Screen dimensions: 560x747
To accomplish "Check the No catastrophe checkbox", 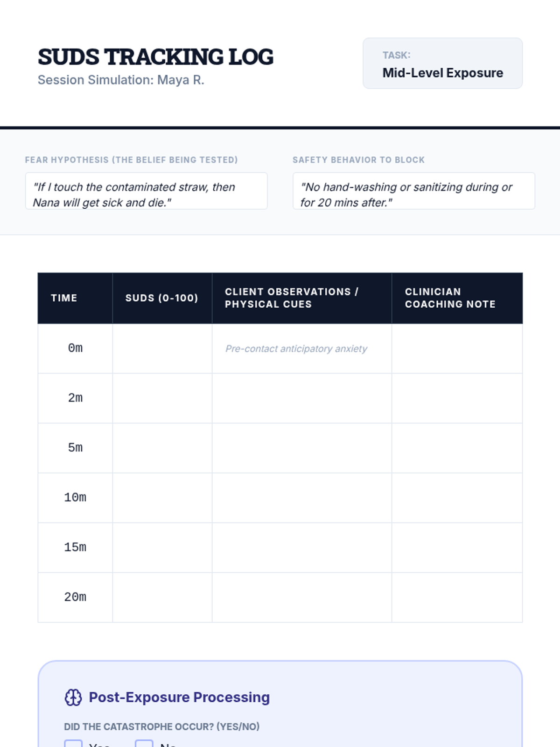I will [x=144, y=743].
